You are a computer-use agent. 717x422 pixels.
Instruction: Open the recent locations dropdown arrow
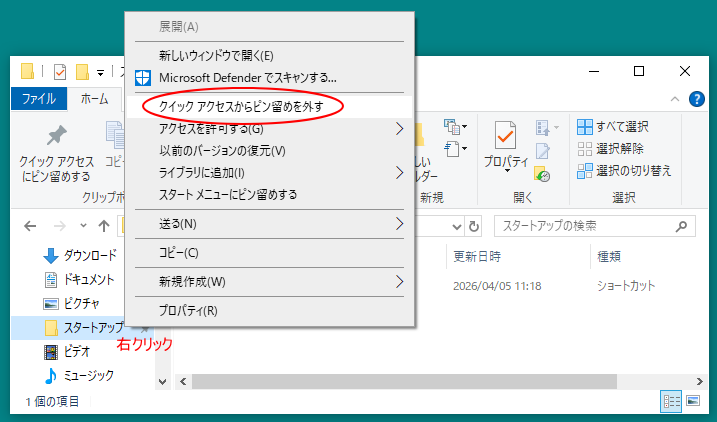pyautogui.click(x=83, y=225)
